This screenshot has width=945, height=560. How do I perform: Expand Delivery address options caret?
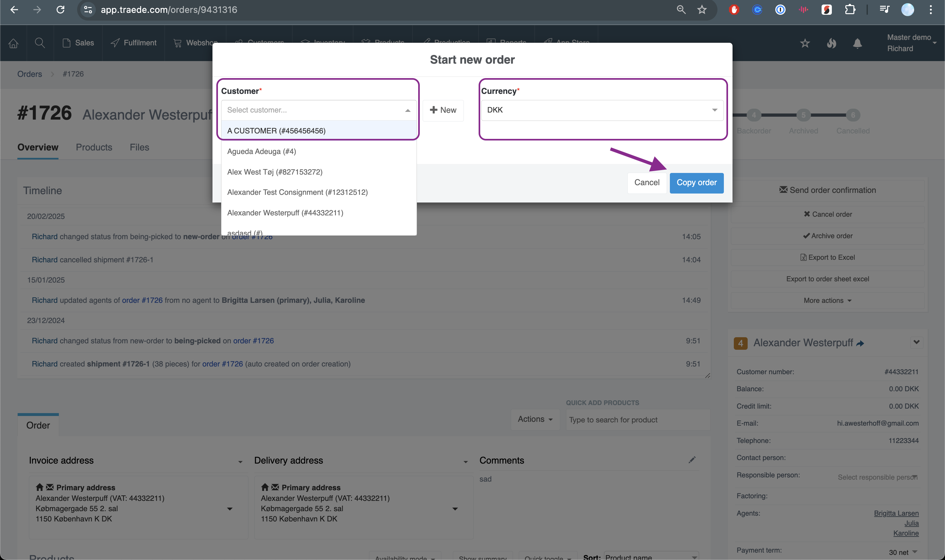465,462
